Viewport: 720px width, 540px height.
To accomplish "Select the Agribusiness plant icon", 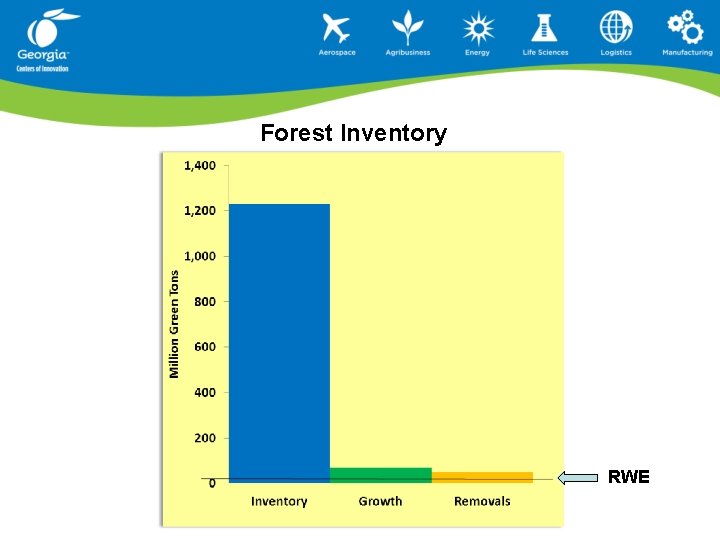I will pyautogui.click(x=407, y=28).
